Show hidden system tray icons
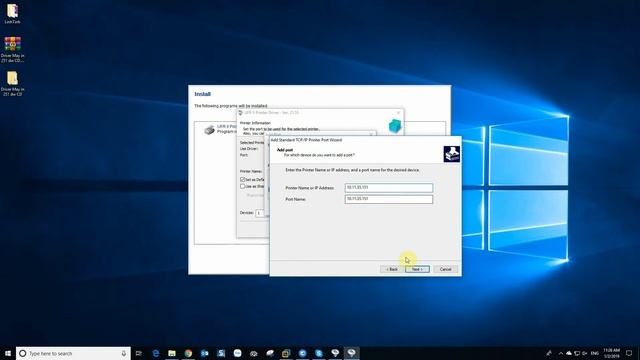The image size is (640, 360). pyautogui.click(x=560, y=353)
